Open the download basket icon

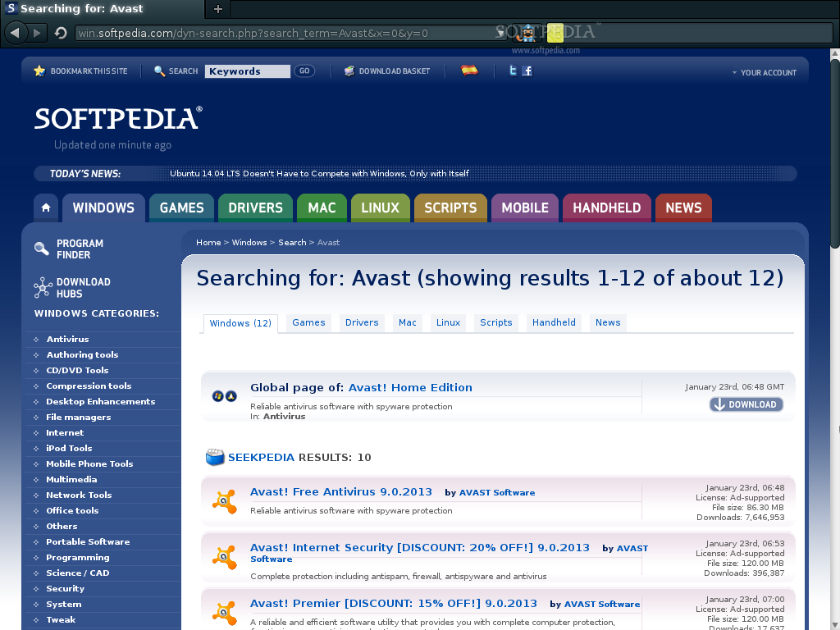[x=349, y=71]
